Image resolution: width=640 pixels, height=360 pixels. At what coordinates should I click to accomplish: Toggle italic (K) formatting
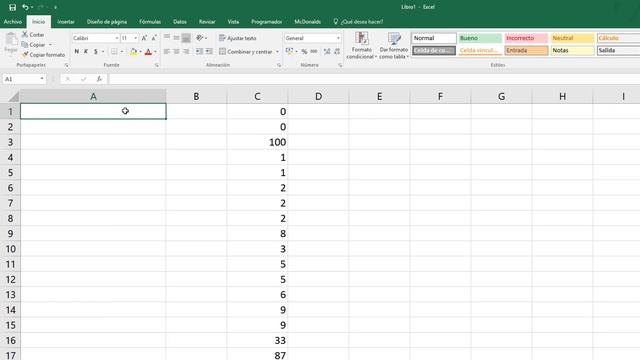coord(86,51)
